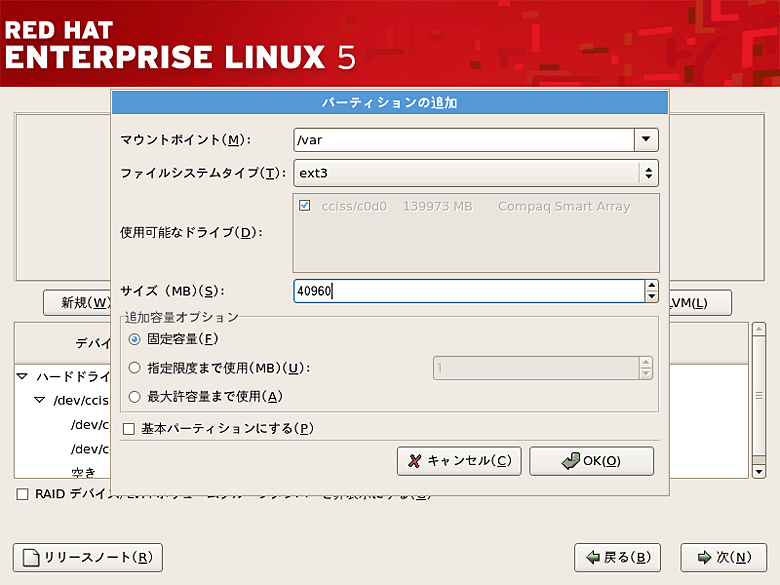Click the disabled limit size field showing 1
The image size is (780, 585).
click(x=536, y=368)
